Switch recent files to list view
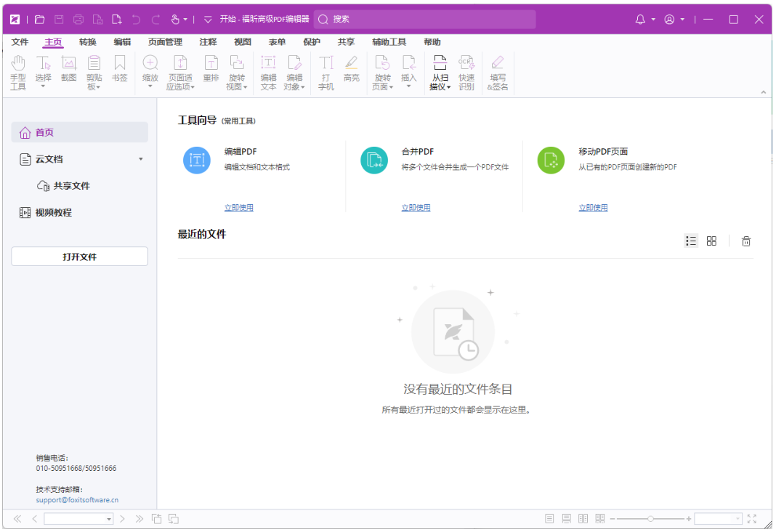This screenshot has height=532, width=776. 691,241
